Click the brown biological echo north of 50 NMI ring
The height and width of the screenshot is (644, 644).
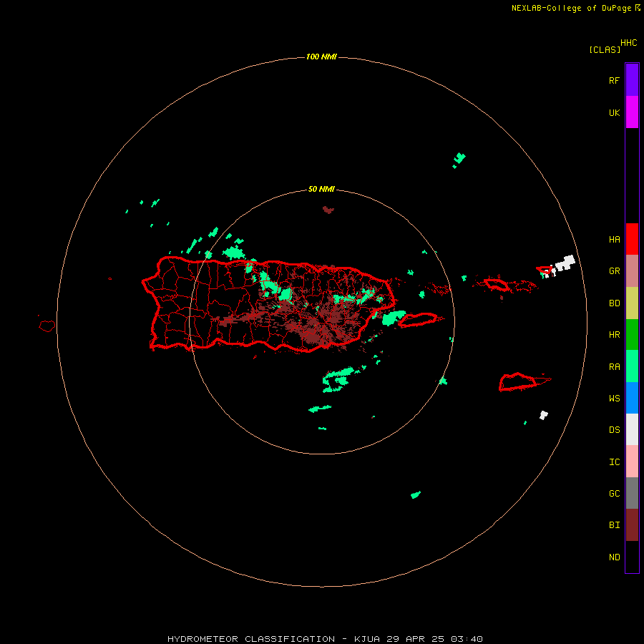point(328,210)
